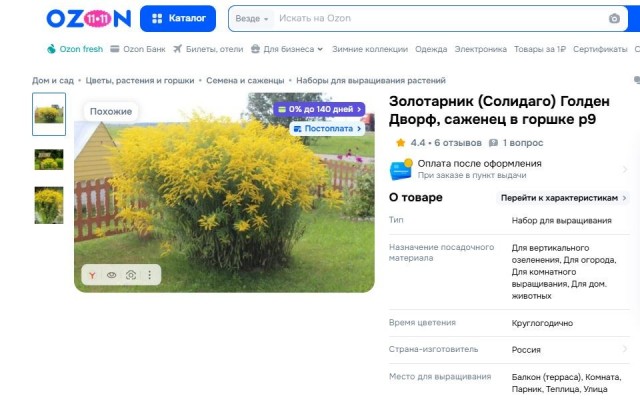Expand the Везде search scope dropdown
Screen dimensions: 640x412
(251, 19)
